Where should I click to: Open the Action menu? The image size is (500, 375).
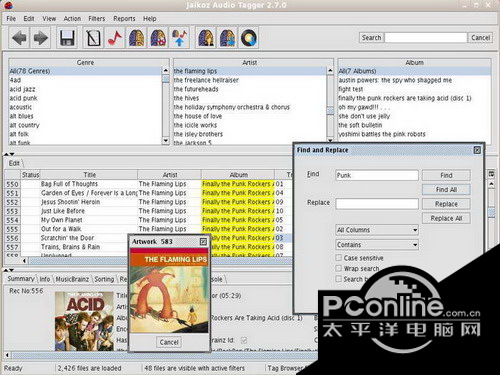click(x=72, y=19)
